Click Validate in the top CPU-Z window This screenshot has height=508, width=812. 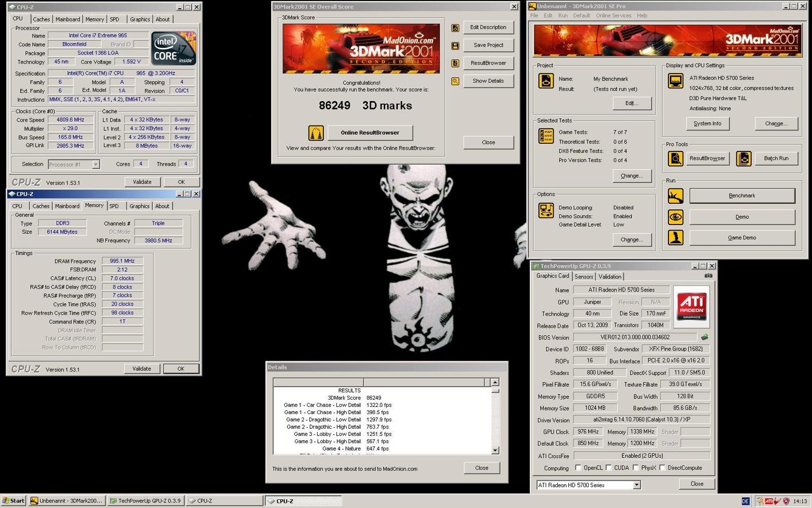[x=142, y=182]
